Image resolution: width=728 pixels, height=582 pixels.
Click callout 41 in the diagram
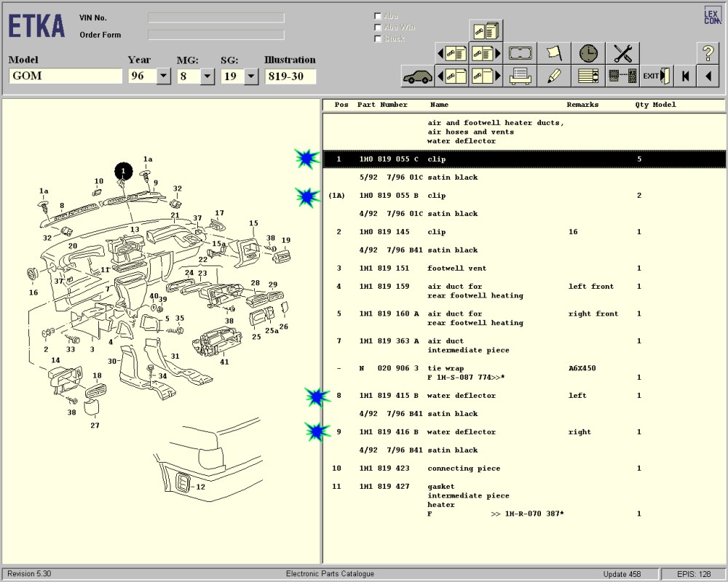(224, 362)
